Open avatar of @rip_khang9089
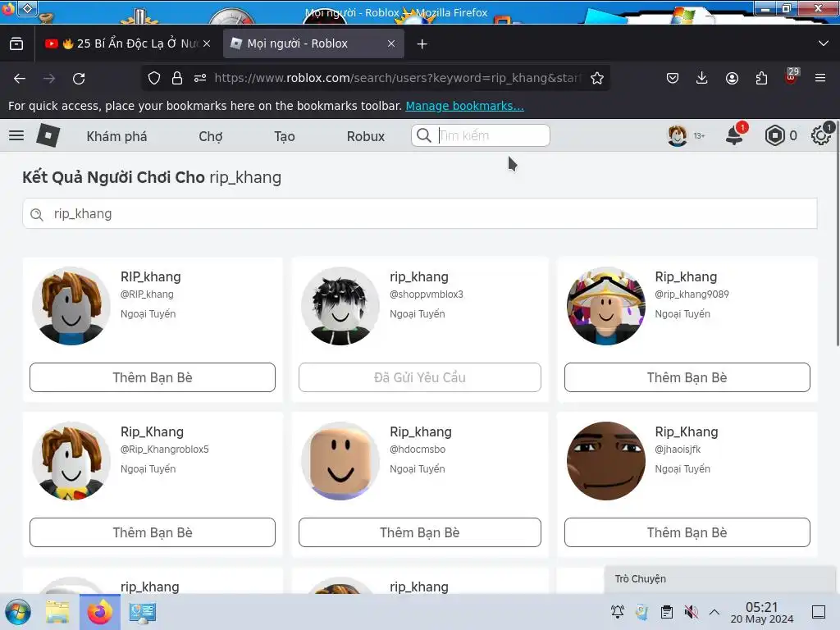 pos(606,306)
